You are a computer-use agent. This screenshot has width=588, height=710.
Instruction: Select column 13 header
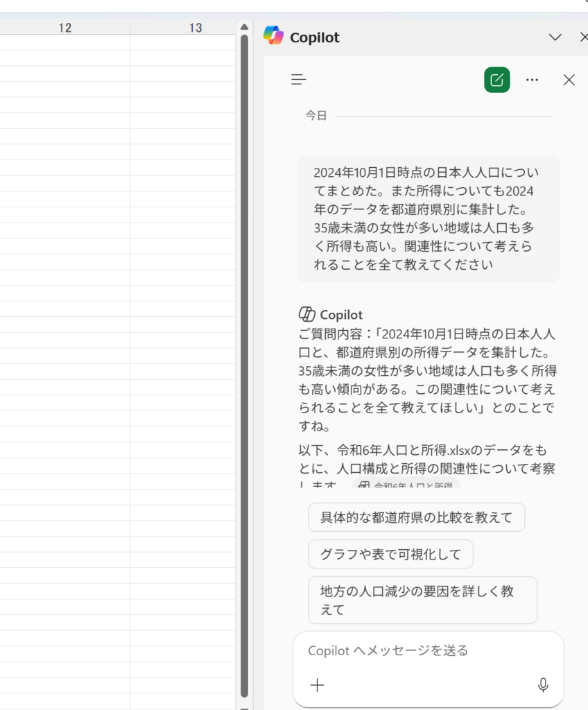pyautogui.click(x=196, y=28)
